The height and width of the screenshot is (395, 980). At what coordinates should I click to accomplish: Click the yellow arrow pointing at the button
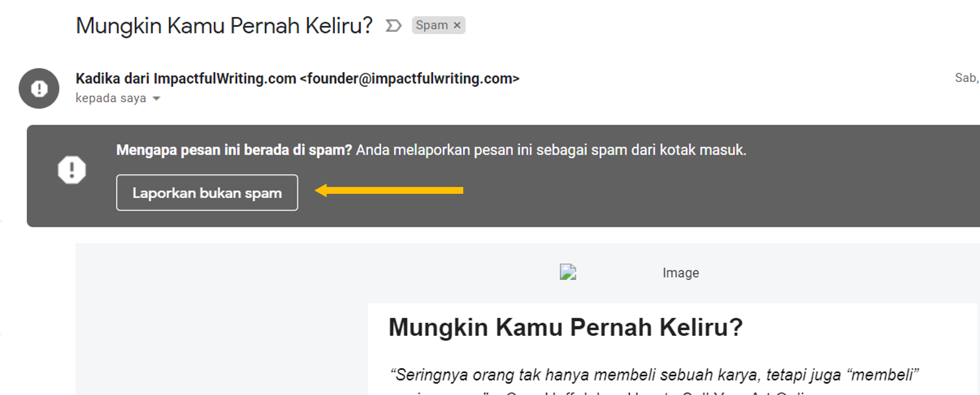(x=389, y=190)
